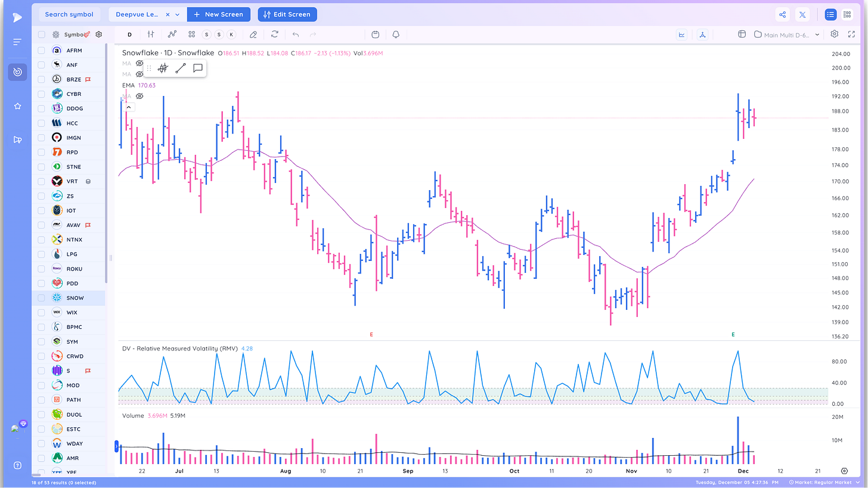868x488 pixels.
Task: Activate the eraser tool icon
Action: pyautogui.click(x=253, y=35)
